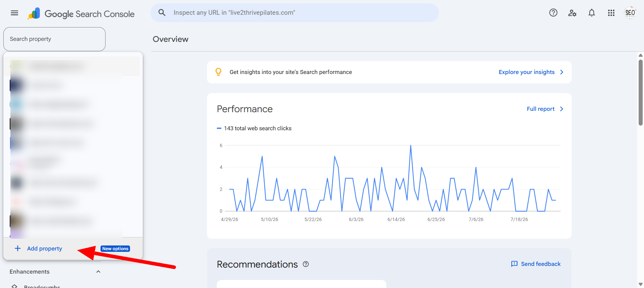The image size is (644, 288).
Task: Select the first blurred property entry
Action: click(x=73, y=66)
